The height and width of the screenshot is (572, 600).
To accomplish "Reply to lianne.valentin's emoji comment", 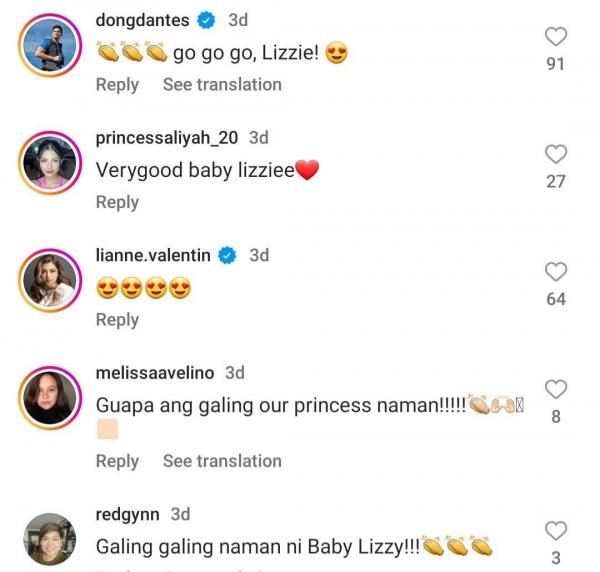I will [x=117, y=320].
